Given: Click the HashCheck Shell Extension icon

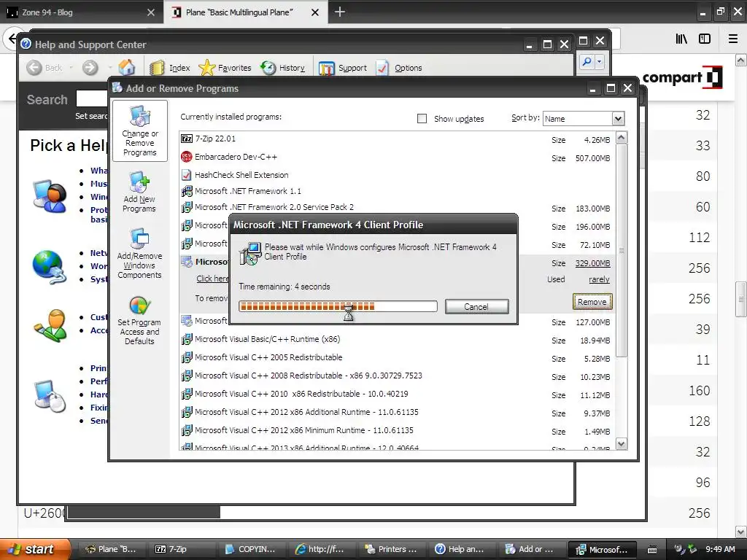Looking at the screenshot, I should 187,175.
